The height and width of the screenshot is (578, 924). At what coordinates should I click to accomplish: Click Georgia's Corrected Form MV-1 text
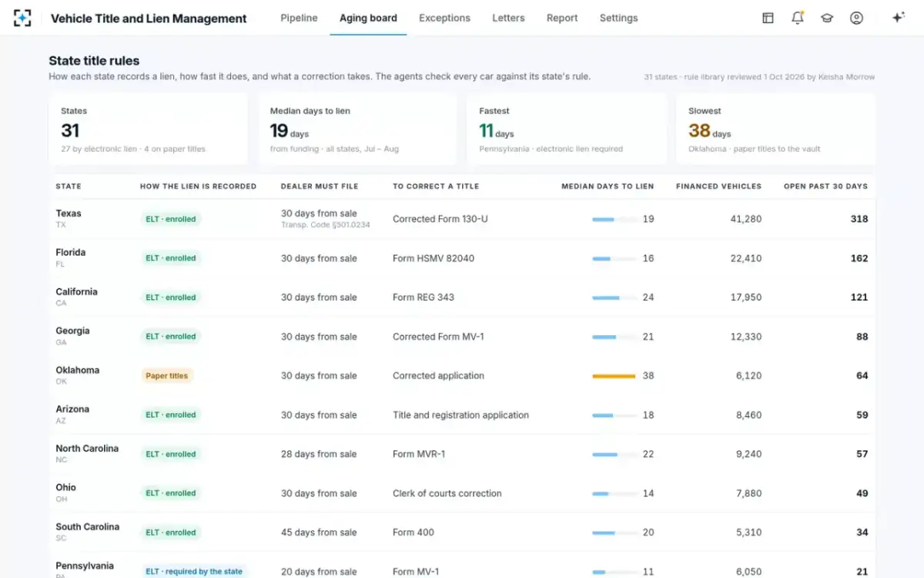tap(438, 337)
